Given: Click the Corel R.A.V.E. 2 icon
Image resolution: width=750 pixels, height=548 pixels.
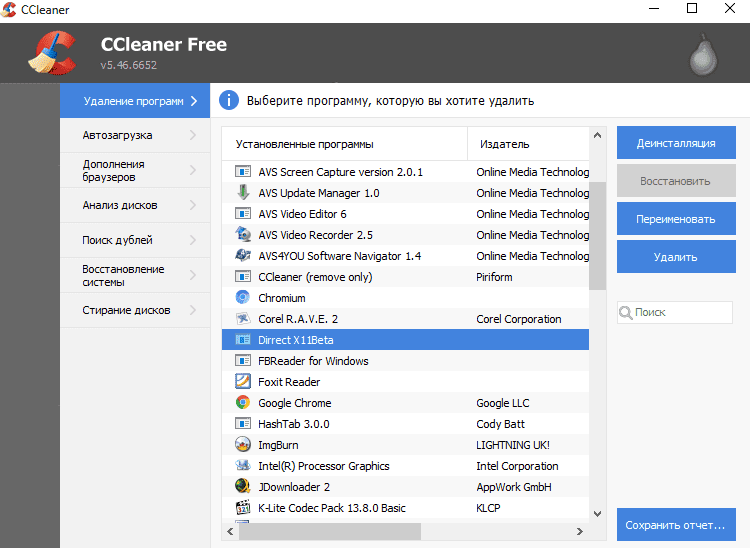Looking at the screenshot, I should pyautogui.click(x=243, y=318).
